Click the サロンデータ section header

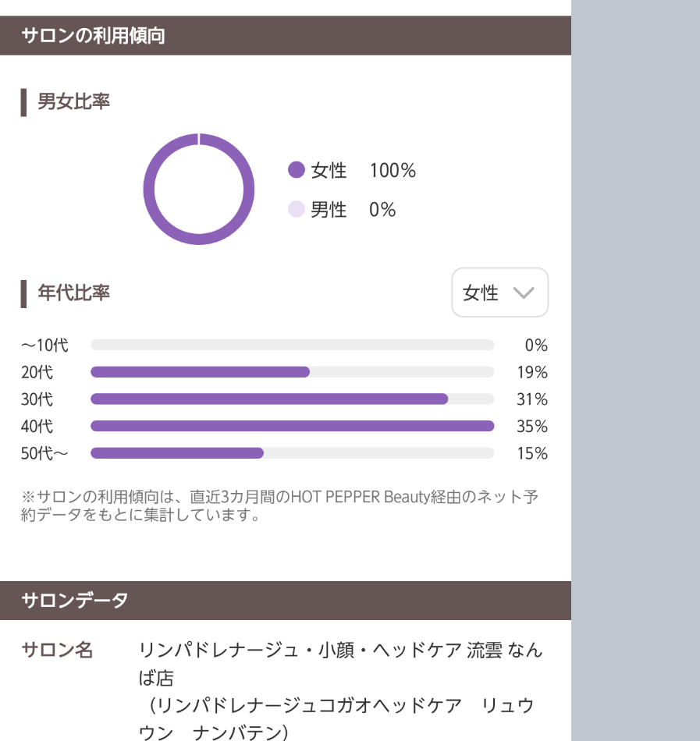pyautogui.click(x=75, y=601)
